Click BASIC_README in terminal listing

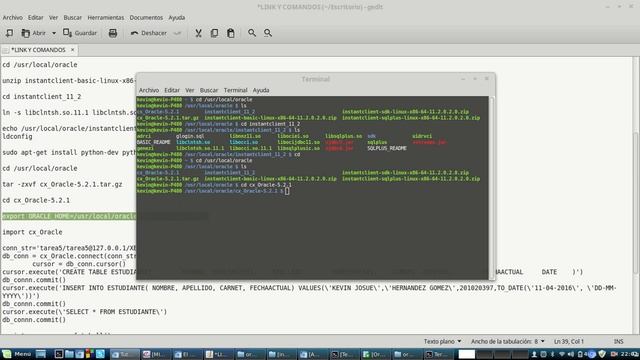(153, 142)
